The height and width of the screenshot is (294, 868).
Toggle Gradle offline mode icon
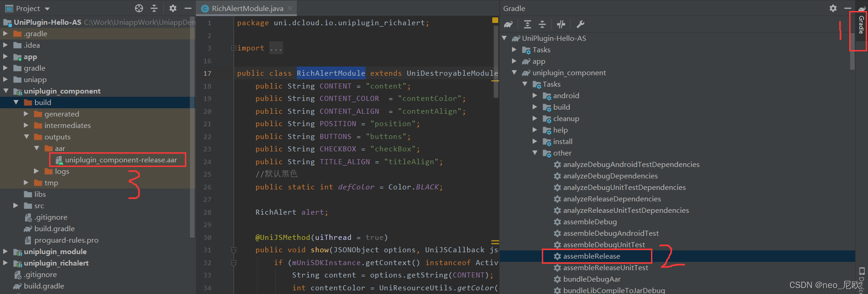click(561, 24)
